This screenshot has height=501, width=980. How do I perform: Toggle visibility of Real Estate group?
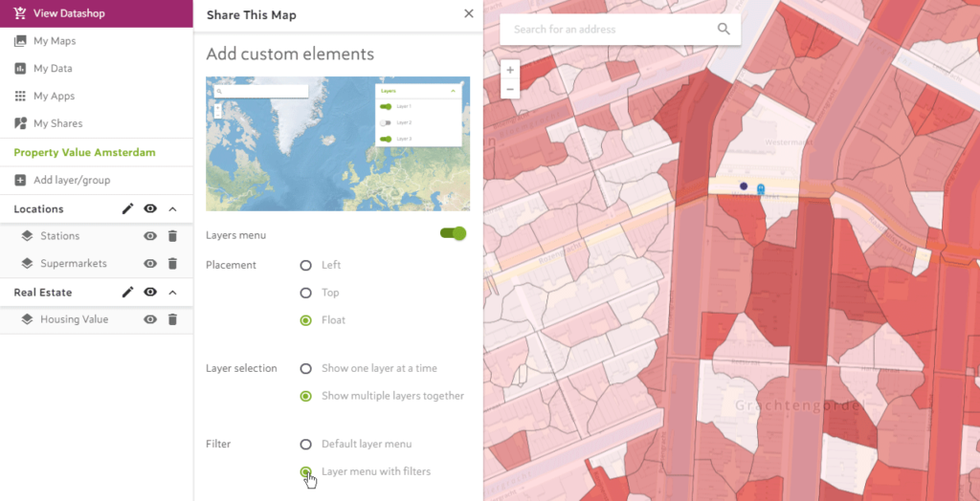coord(150,292)
